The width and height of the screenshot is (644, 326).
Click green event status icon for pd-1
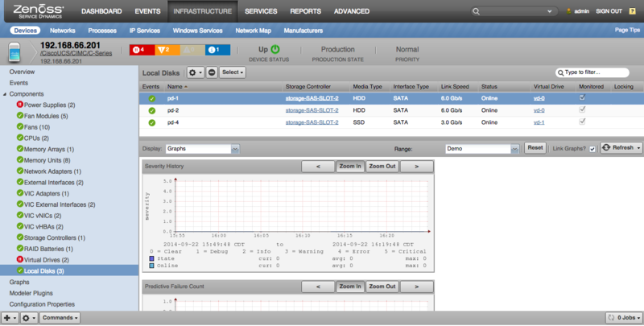(x=152, y=98)
